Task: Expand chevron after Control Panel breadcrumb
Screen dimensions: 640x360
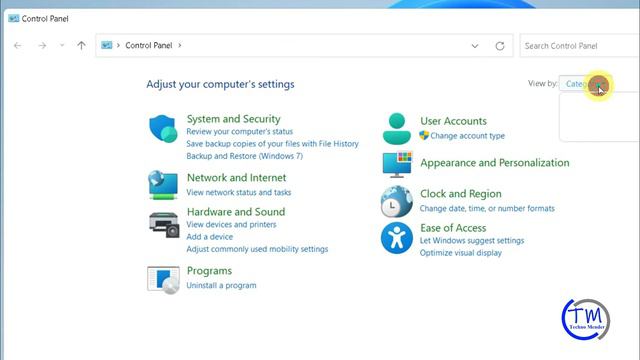Action: click(180, 45)
